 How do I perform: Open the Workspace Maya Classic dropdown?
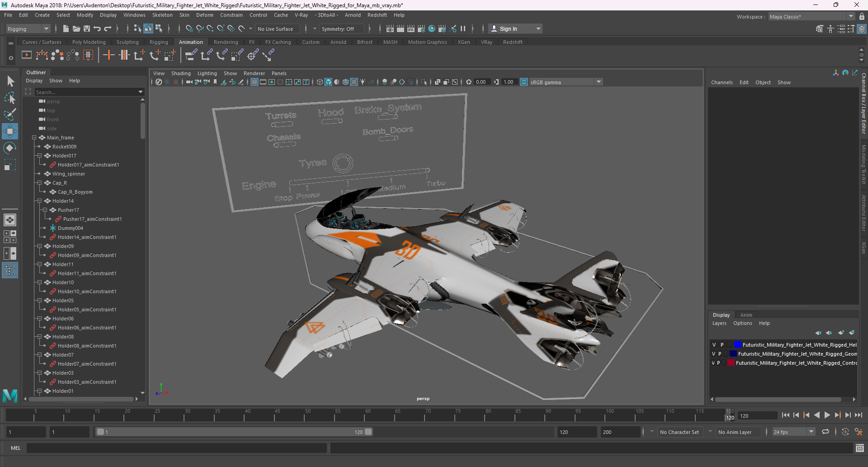tap(811, 17)
